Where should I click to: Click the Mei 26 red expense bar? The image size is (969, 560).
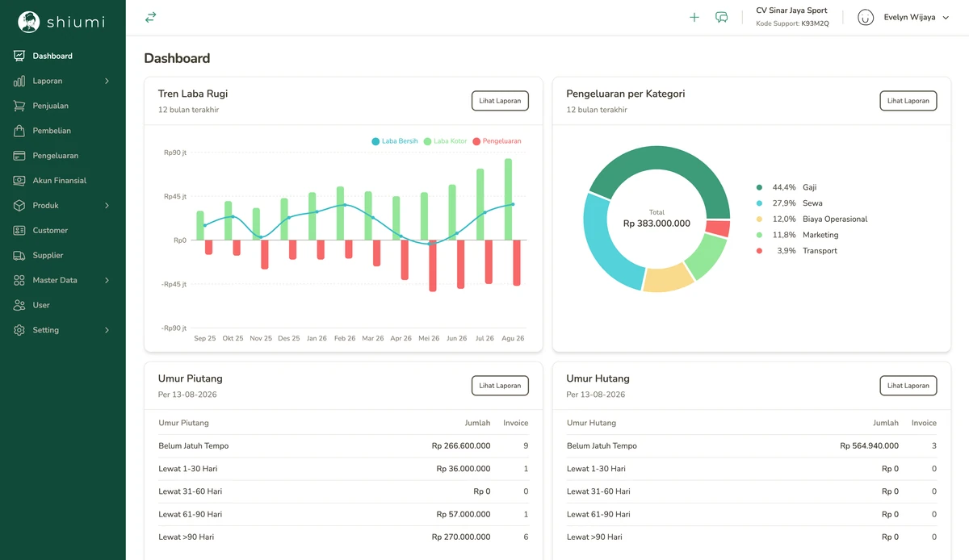pos(432,265)
